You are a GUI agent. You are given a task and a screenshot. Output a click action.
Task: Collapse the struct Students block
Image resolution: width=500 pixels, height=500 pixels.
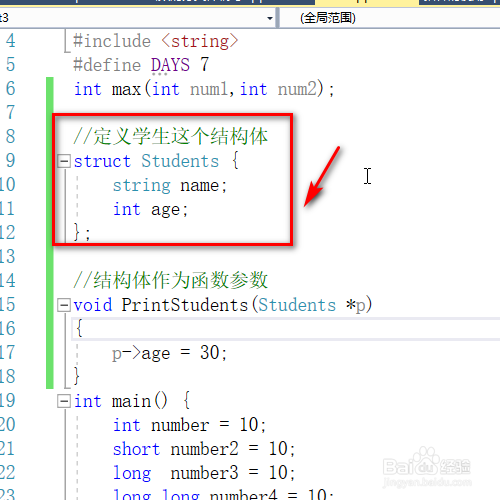(64, 161)
